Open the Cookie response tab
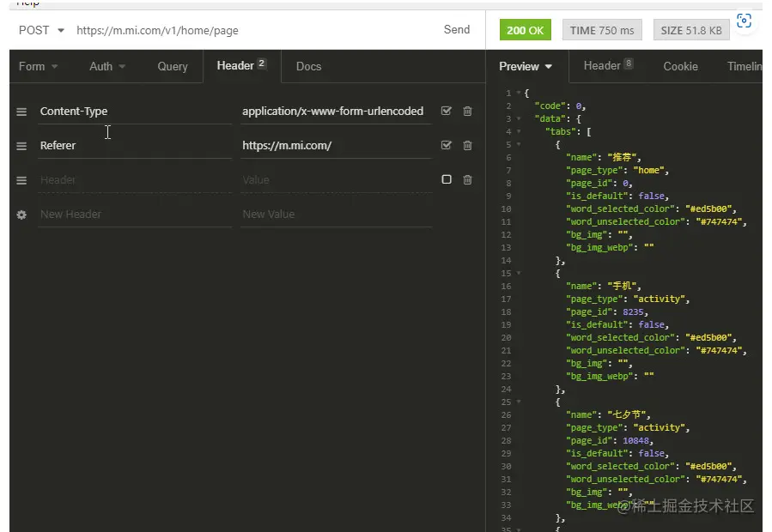This screenshot has height=532, width=772. [680, 66]
